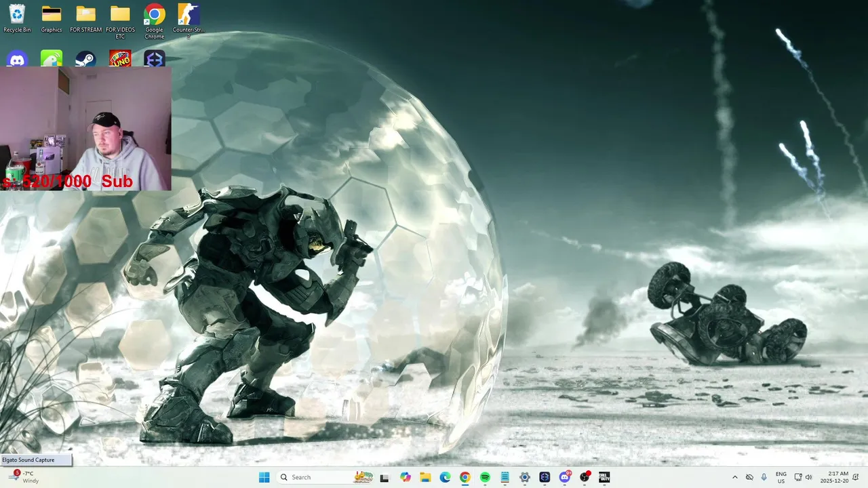Select the UNO game desktop icon
The width and height of the screenshot is (868, 488).
click(120, 59)
